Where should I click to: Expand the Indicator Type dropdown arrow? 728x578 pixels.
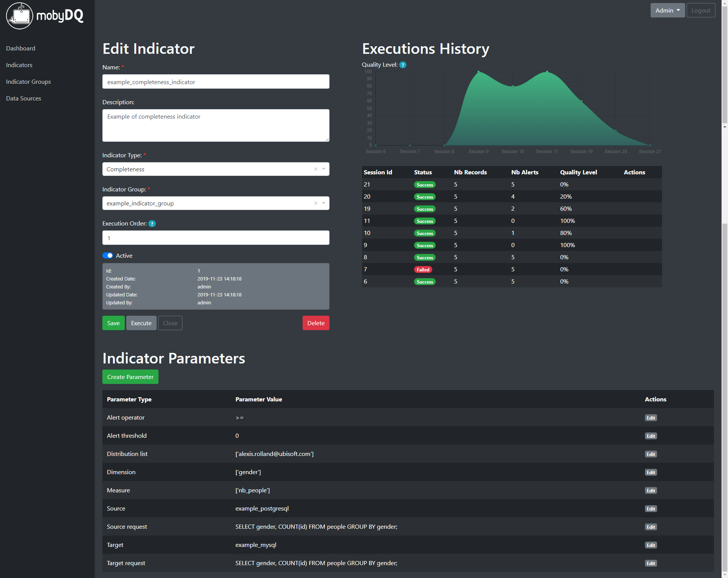point(324,169)
